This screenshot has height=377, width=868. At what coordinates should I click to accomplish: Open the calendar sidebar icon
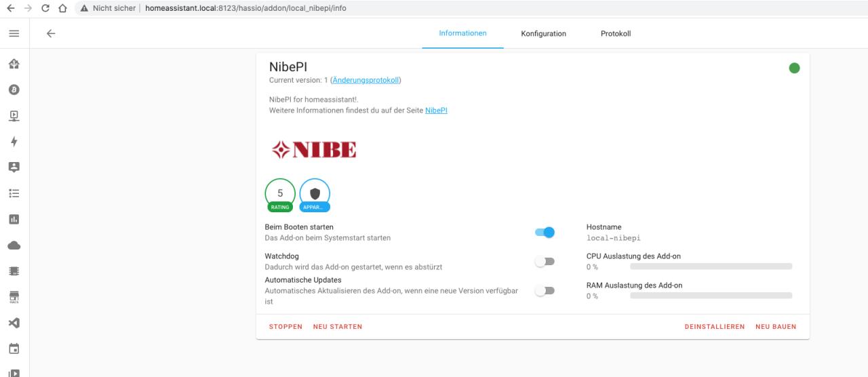point(14,349)
